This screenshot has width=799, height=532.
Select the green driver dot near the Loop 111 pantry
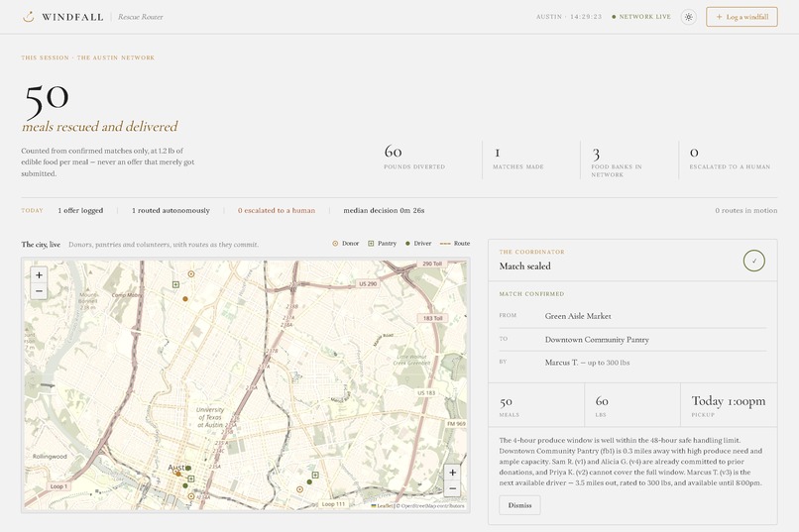coord(309,481)
